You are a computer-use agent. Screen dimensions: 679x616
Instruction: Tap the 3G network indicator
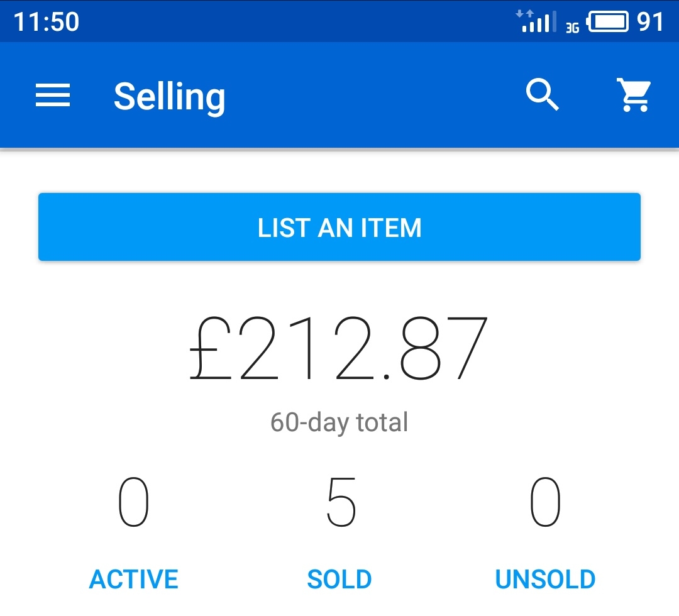(573, 28)
